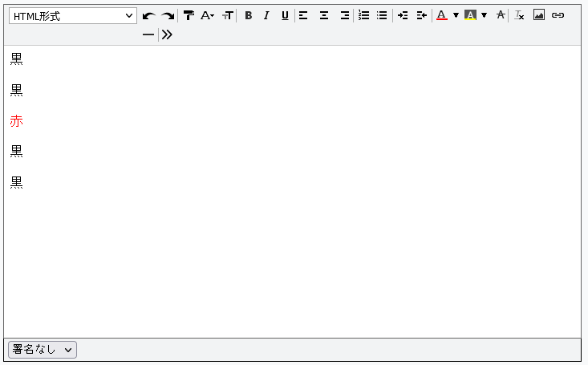Insert a numbered list
The image size is (588, 365).
[x=363, y=15]
